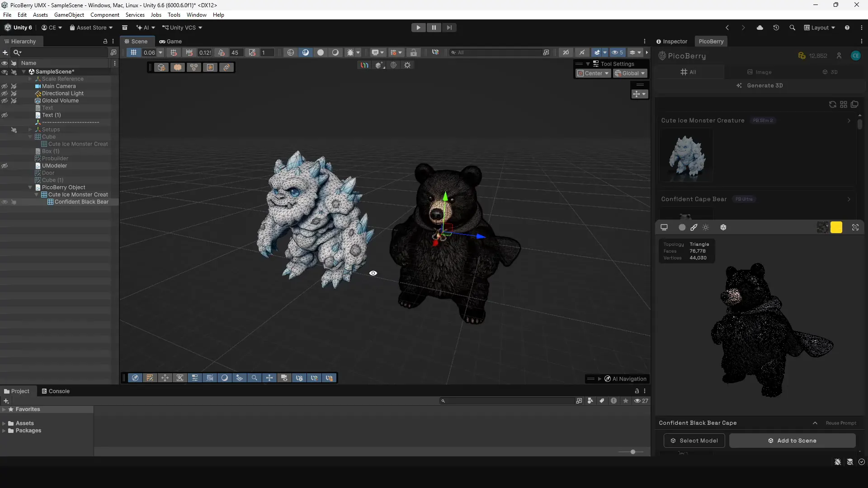Viewport: 868px width, 488px height.
Task: Click the paint brush icon in preview toolbar
Action: (694, 227)
